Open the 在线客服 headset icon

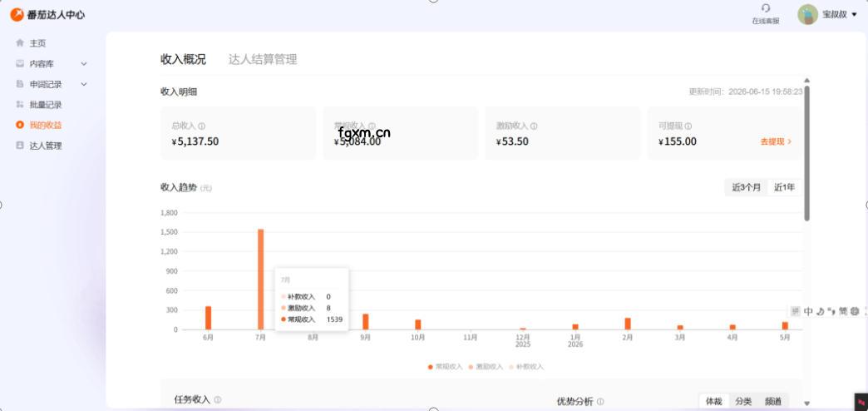point(766,8)
